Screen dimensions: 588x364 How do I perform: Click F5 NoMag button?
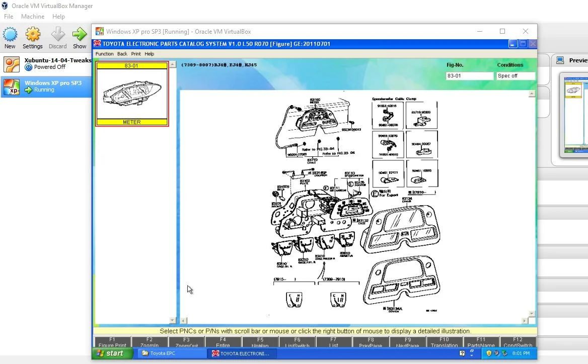pyautogui.click(x=260, y=342)
